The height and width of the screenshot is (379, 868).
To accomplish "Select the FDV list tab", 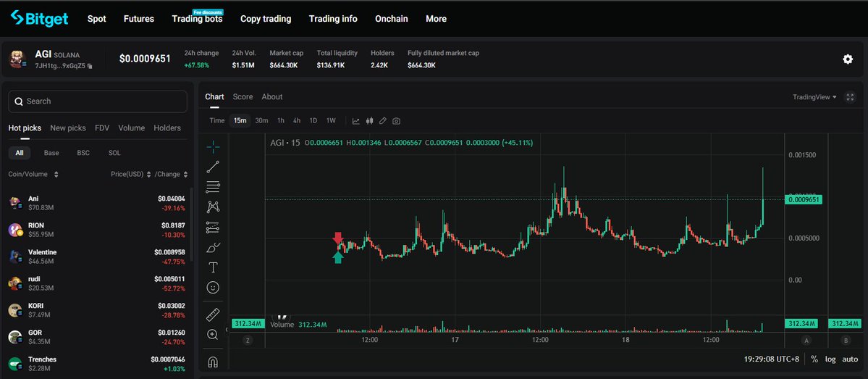I will [x=102, y=128].
